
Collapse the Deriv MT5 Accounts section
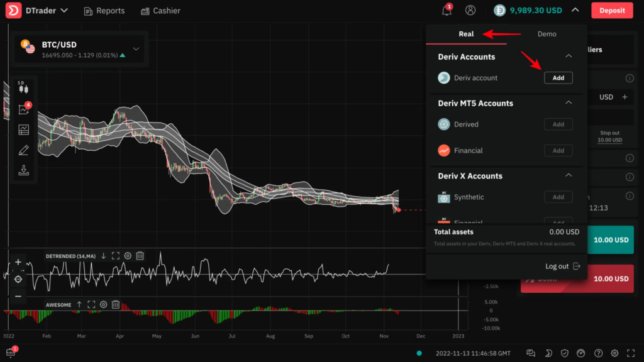[x=569, y=103]
